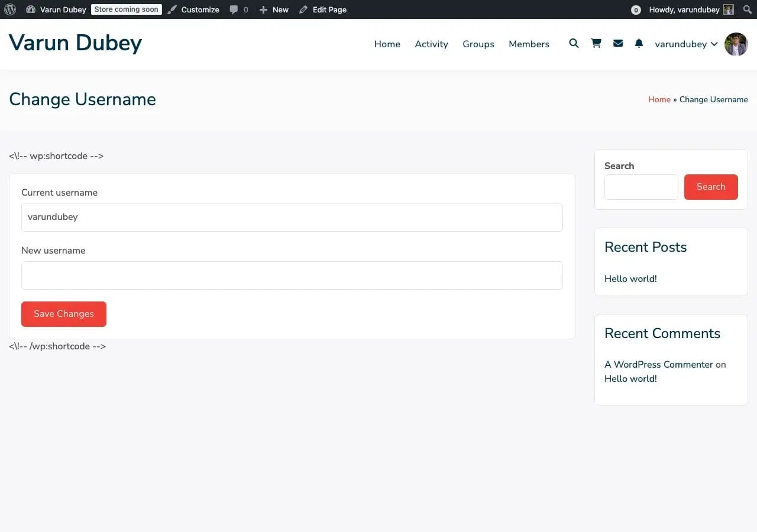Click the sidebar Search button
The image size is (757, 532).
point(710,187)
